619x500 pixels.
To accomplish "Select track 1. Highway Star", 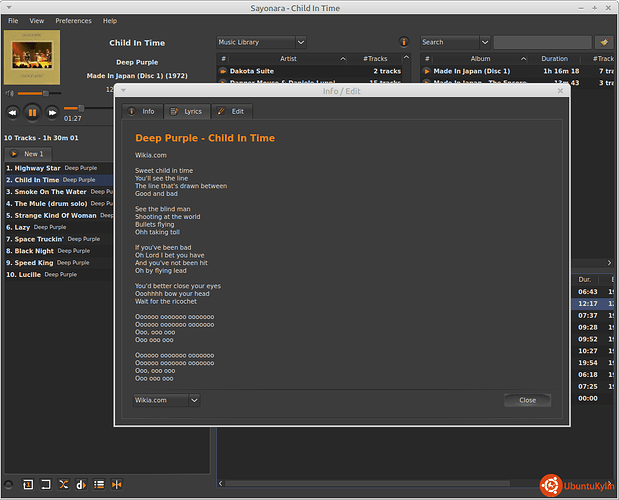I will [x=59, y=168].
